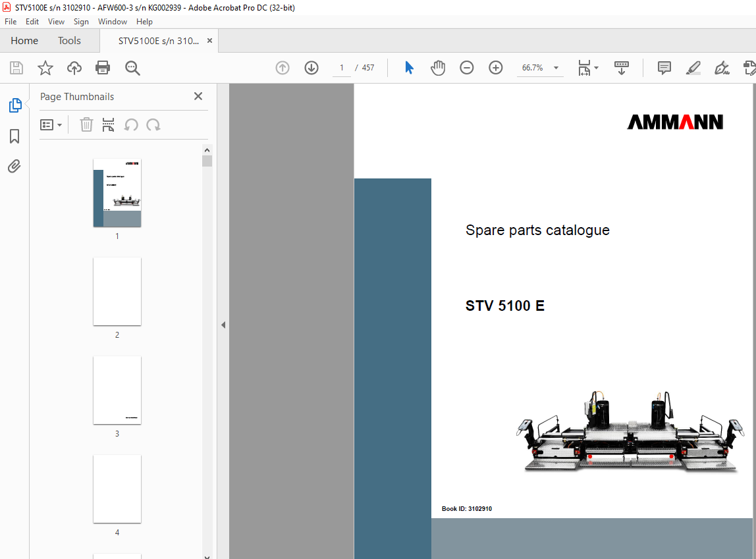The height and width of the screenshot is (559, 756).
Task: Click the '457' total pages label
Action: click(368, 68)
